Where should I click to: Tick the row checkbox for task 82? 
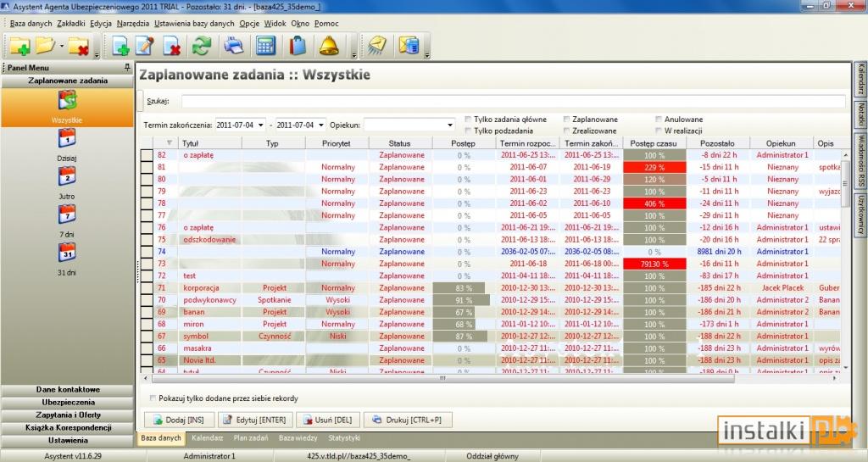coord(147,155)
